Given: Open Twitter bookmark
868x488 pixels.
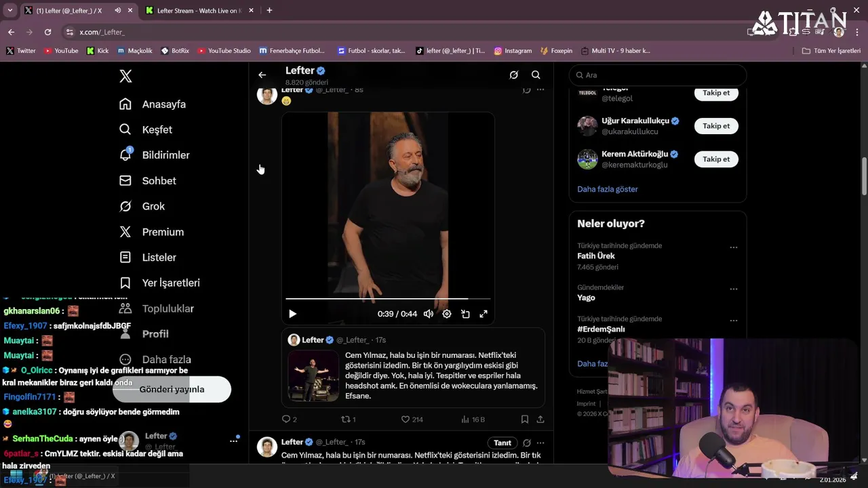Looking at the screenshot, I should [21, 51].
